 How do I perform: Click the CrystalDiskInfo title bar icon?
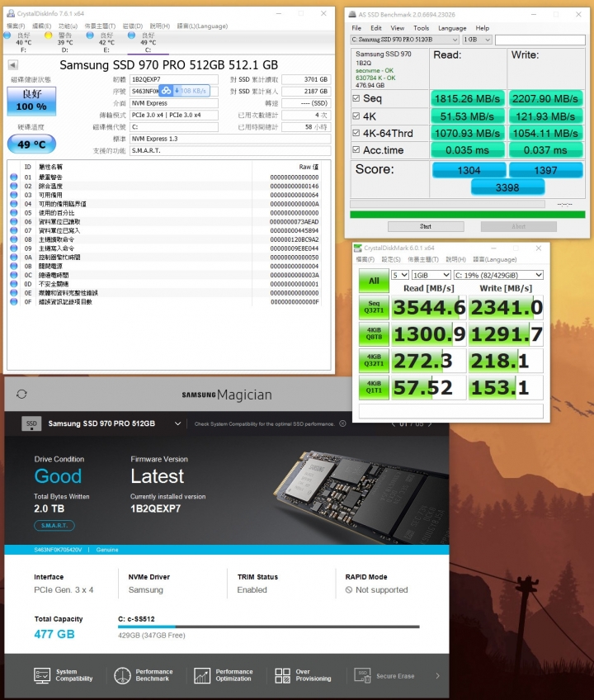pos(10,13)
